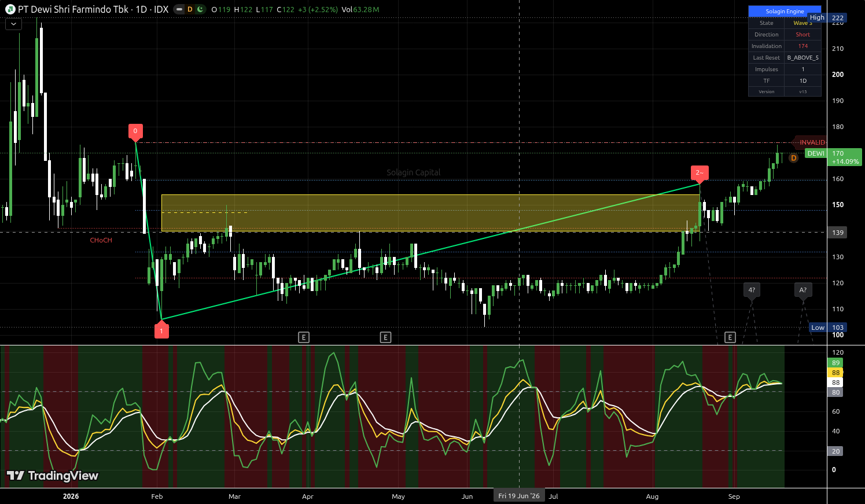Image resolution: width=865 pixels, height=504 pixels.
Task: Click the red INVALID level label
Action: coord(811,142)
